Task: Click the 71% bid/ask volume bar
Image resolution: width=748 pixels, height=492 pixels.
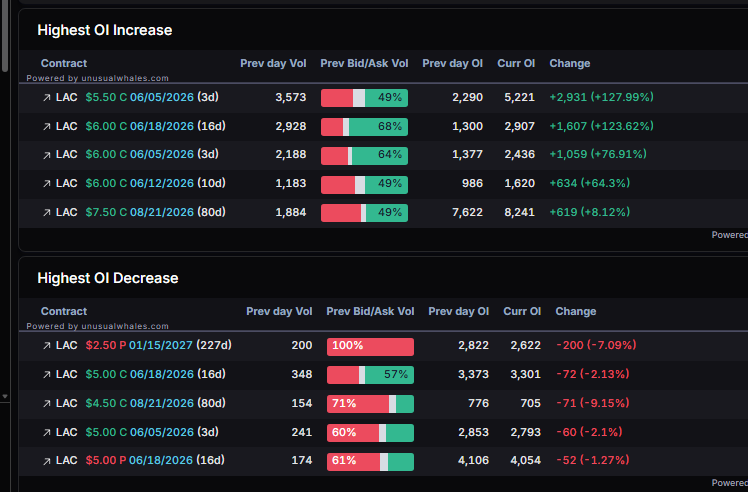Action: pyautogui.click(x=370, y=404)
